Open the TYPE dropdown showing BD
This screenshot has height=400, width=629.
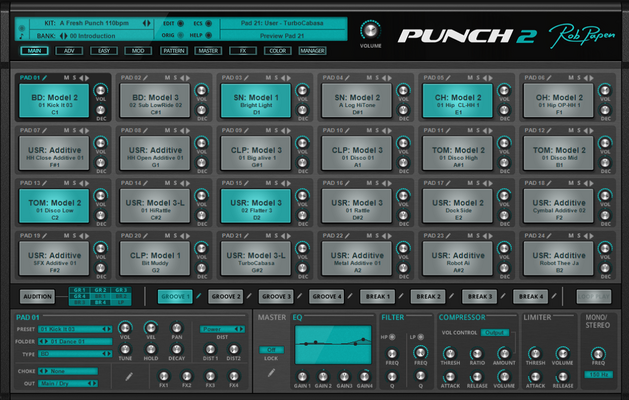tap(75, 354)
